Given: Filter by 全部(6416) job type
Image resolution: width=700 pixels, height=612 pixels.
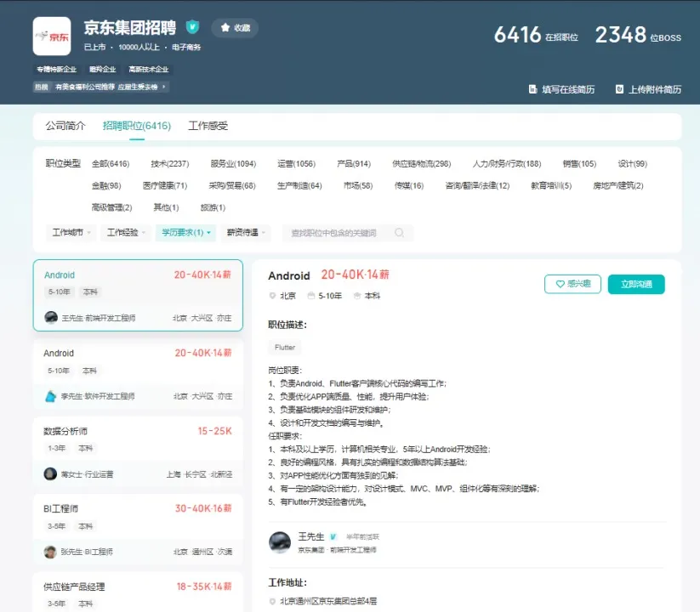Looking at the screenshot, I should click(x=111, y=164).
